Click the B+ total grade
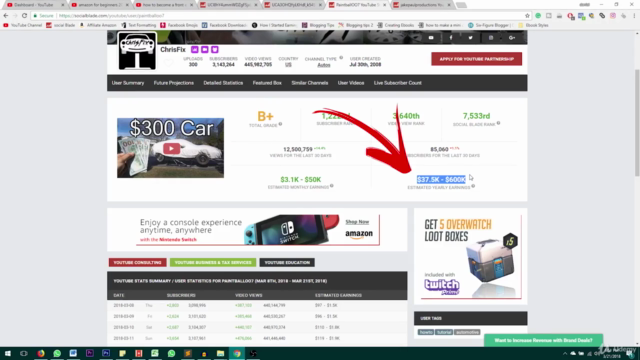Image resolution: width=640 pixels, height=360 pixels. tap(265, 116)
